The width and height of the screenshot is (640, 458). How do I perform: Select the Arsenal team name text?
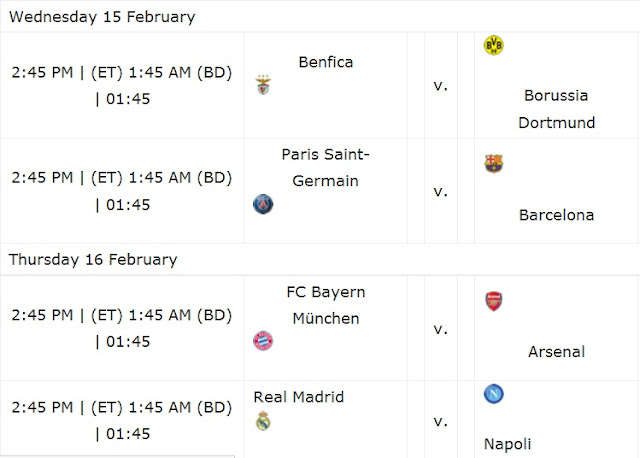(556, 351)
